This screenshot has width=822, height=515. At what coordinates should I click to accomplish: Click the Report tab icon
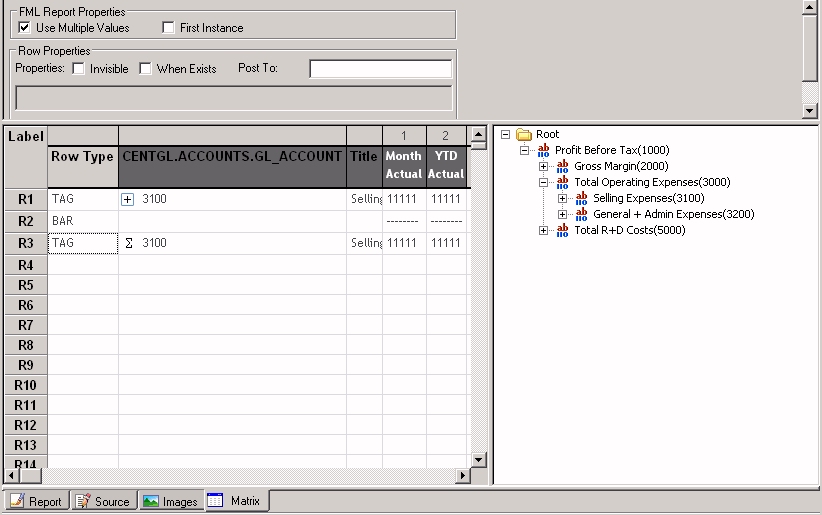17,501
